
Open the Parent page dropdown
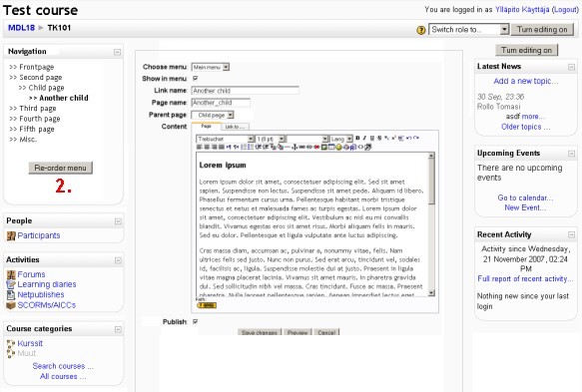tap(213, 115)
